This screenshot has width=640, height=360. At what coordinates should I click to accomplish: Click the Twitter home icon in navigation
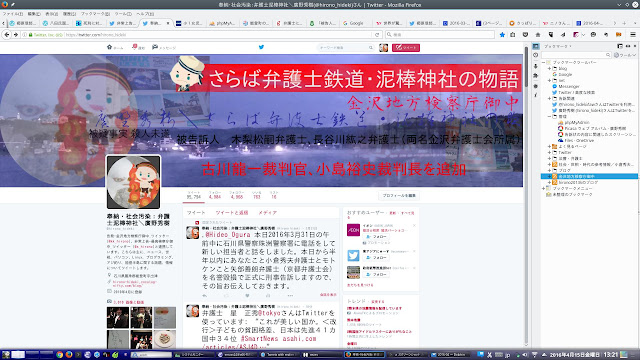(109, 47)
